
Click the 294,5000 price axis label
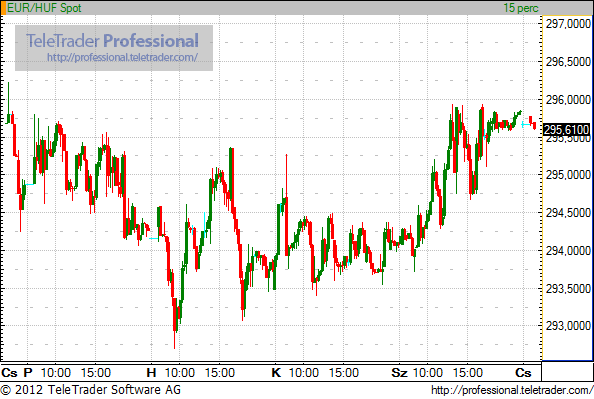(568, 213)
